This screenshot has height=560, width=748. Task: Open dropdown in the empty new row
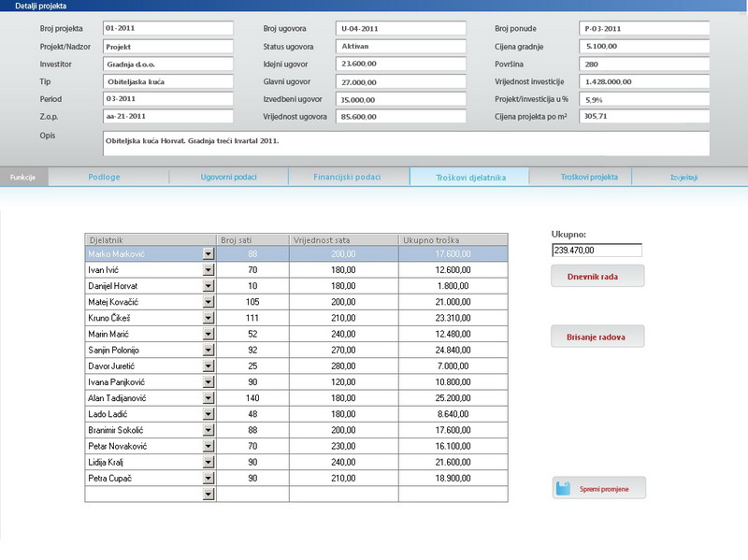click(x=208, y=495)
